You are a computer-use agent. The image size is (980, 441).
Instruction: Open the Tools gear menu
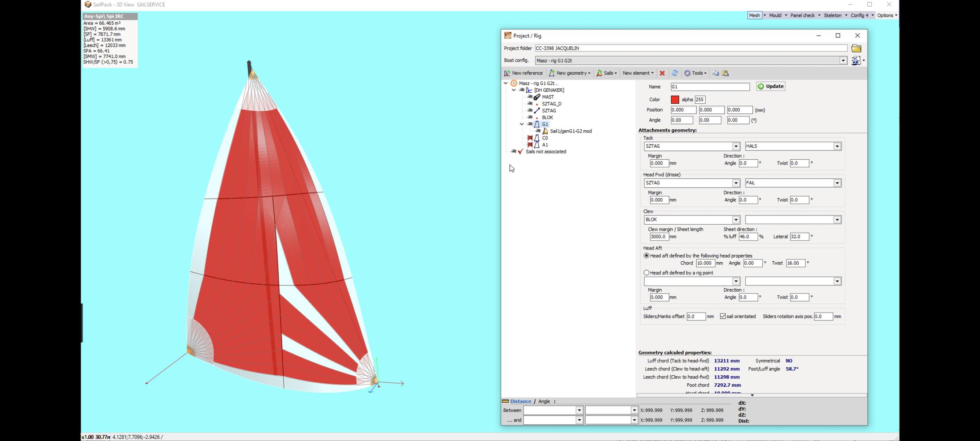695,73
